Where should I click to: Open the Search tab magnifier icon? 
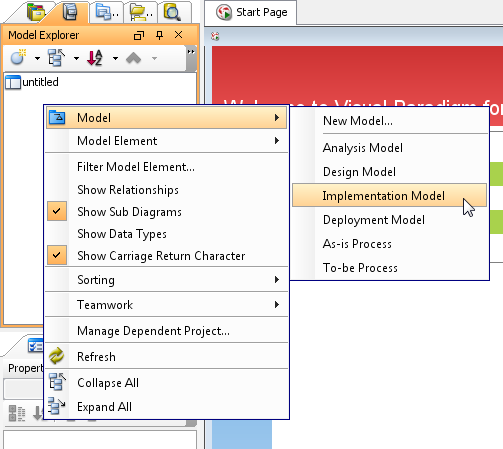(x=172, y=13)
